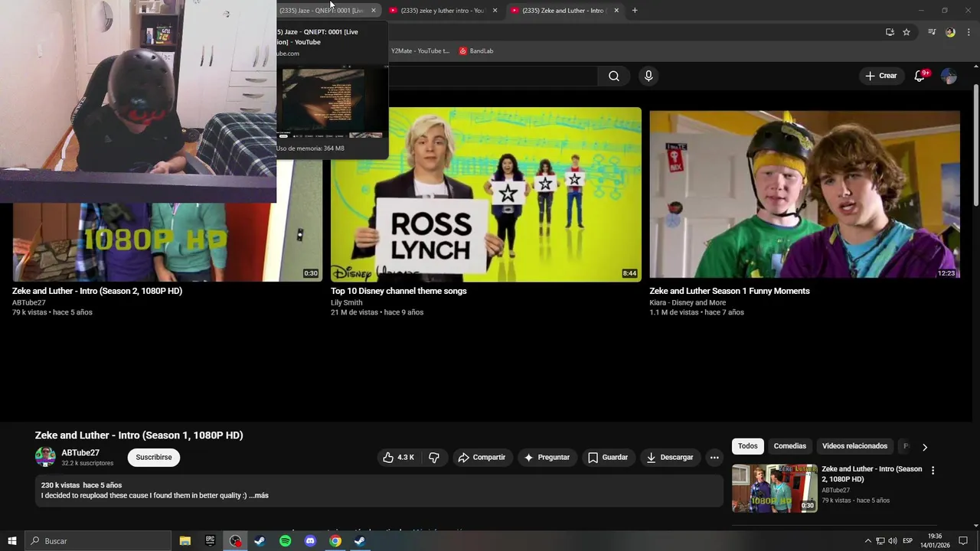Open end-screen title Zeke and Luther - Intro (Season 2, 1080P HD)
Image resolution: width=980 pixels, height=551 pixels.
tap(97, 291)
